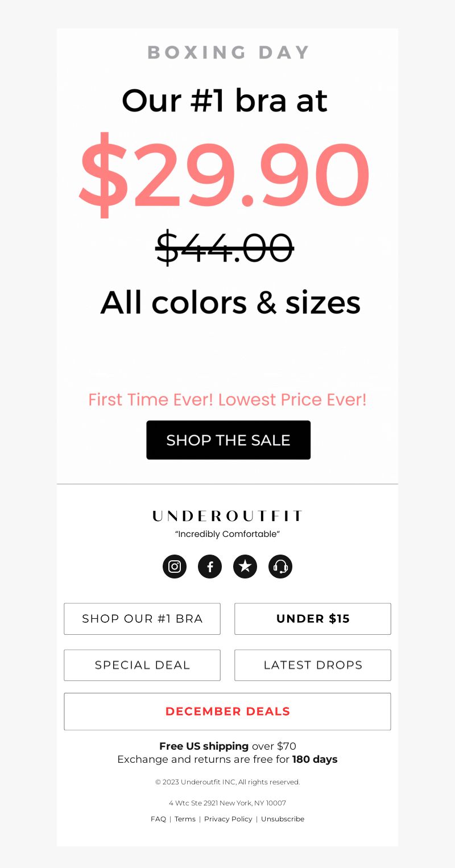Click the UNDEROUTFIT brand logo
Screen dimensions: 455x868
[227, 516]
